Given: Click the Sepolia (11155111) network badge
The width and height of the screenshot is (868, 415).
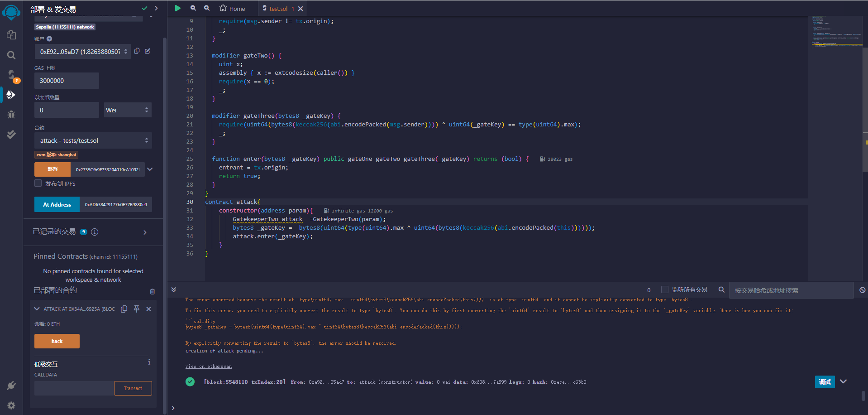Looking at the screenshot, I should (x=65, y=27).
